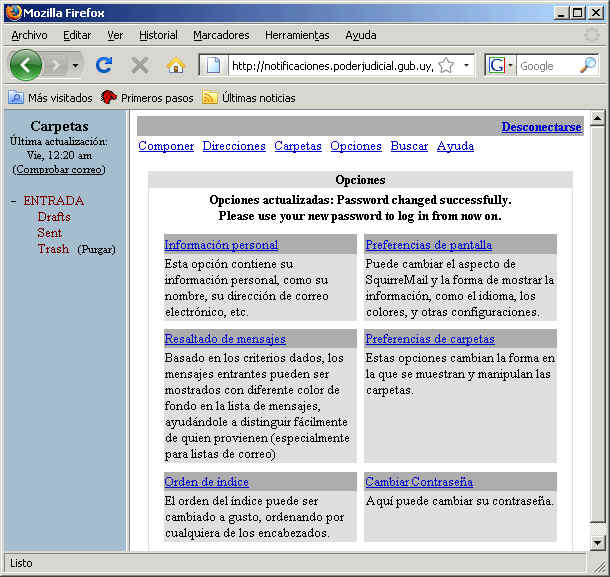Click the search magnifier icon
Screen dimensions: 610x577
[588, 65]
